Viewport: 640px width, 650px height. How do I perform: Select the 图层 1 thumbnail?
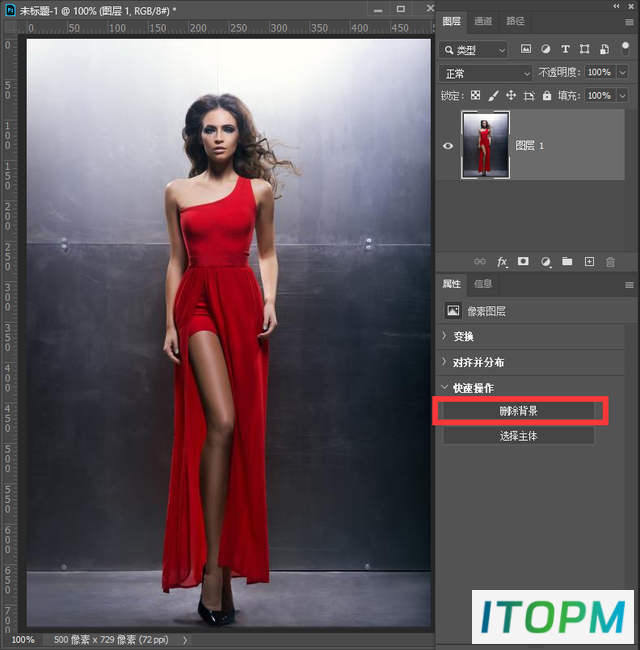[485, 145]
